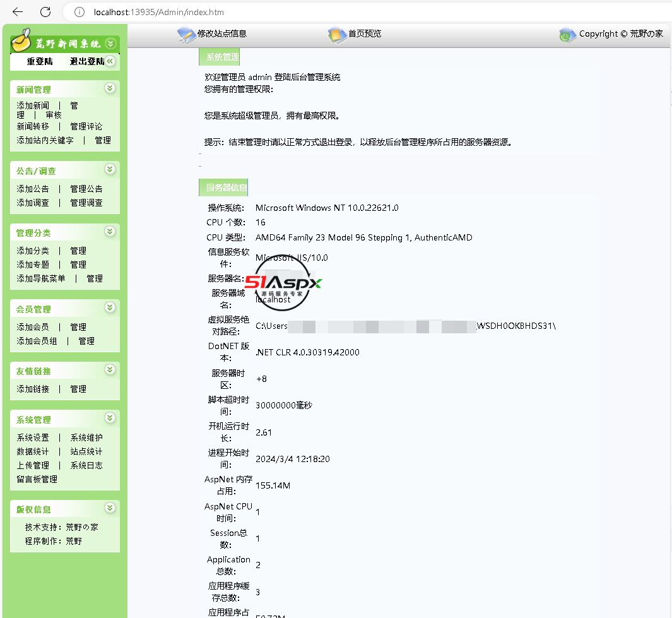Open 添加公告
The image size is (672, 618).
click(x=33, y=189)
